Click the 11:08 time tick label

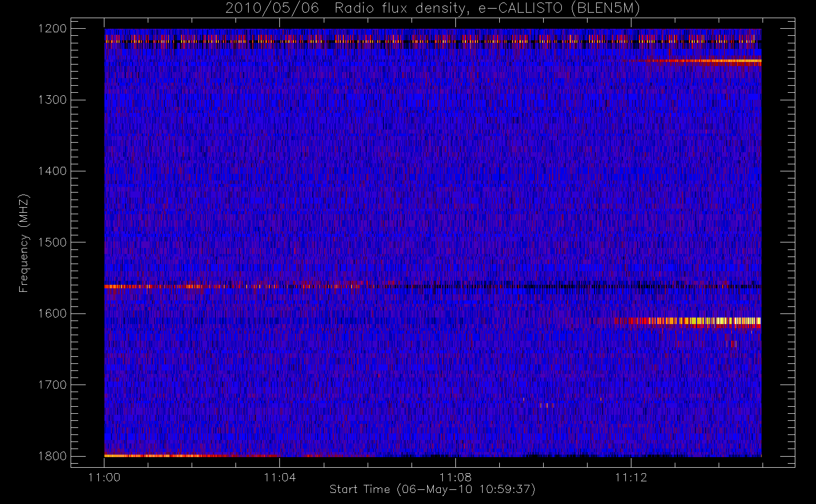[x=455, y=477]
